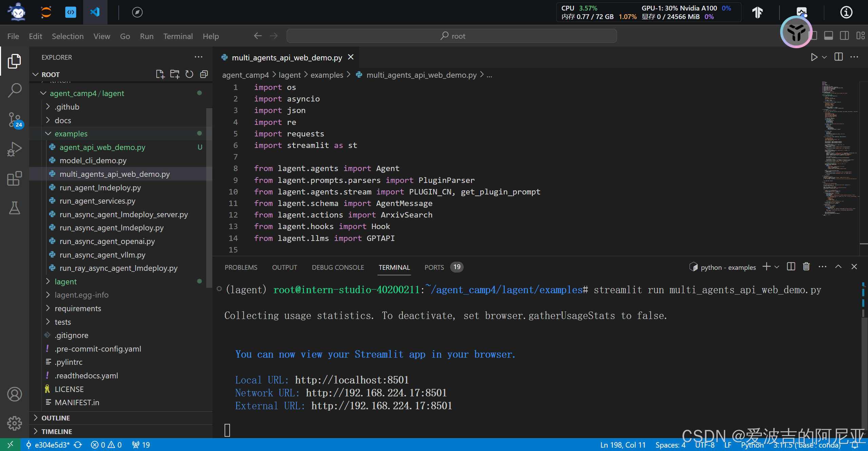Click the root command center search box
Image resolution: width=868 pixels, height=451 pixels.
click(x=451, y=36)
